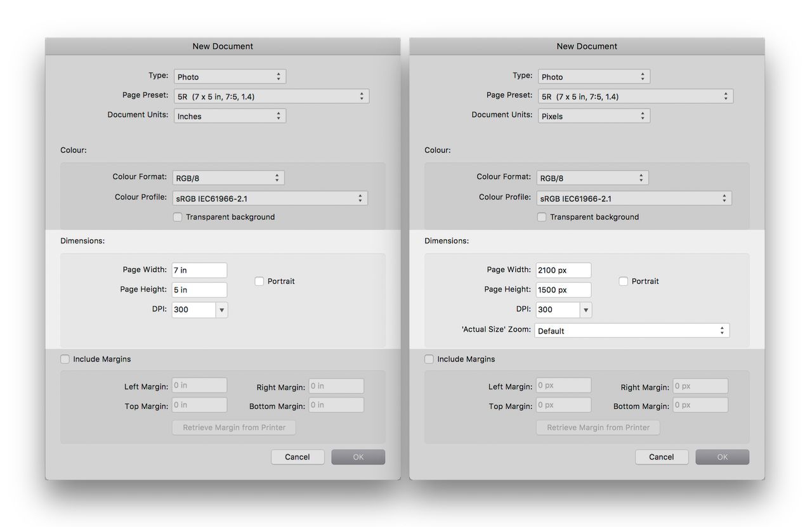
Task: Click Cancel in left dialog
Action: (x=298, y=457)
